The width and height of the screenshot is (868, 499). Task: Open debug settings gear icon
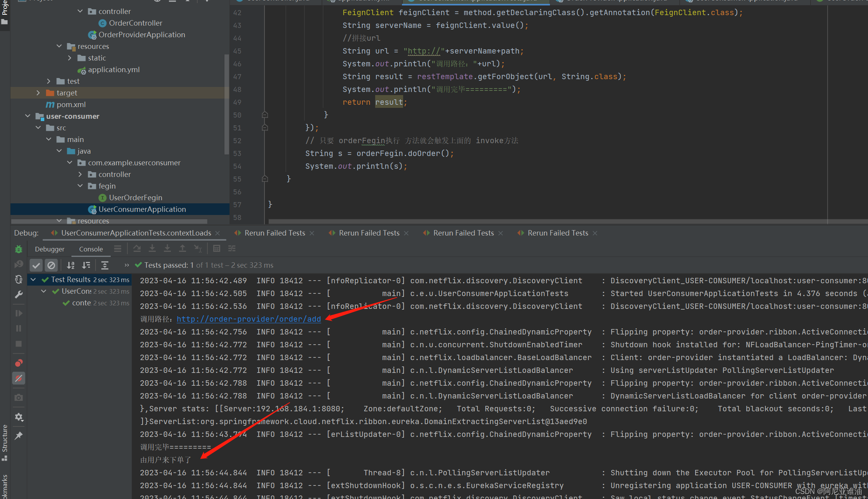tap(19, 417)
